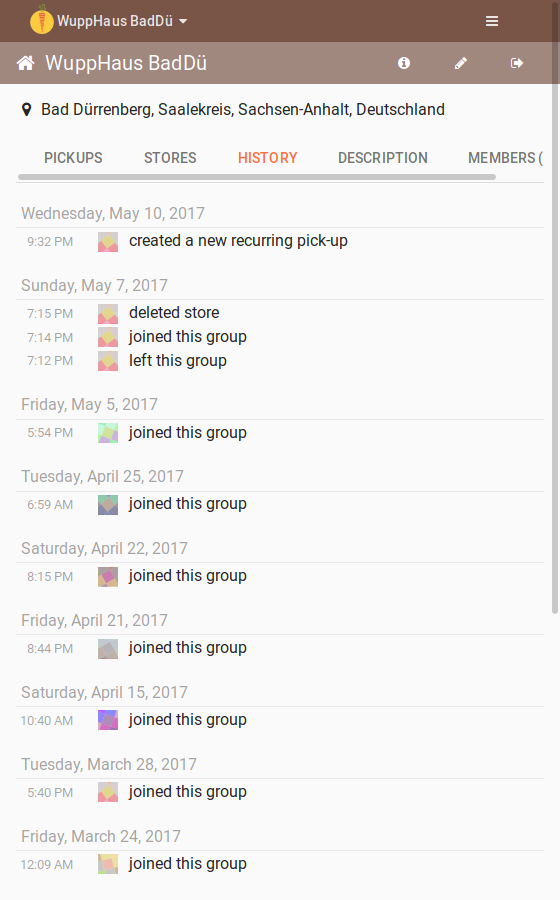Open the hamburger menu icon
This screenshot has height=900, width=560.
pyautogui.click(x=492, y=21)
